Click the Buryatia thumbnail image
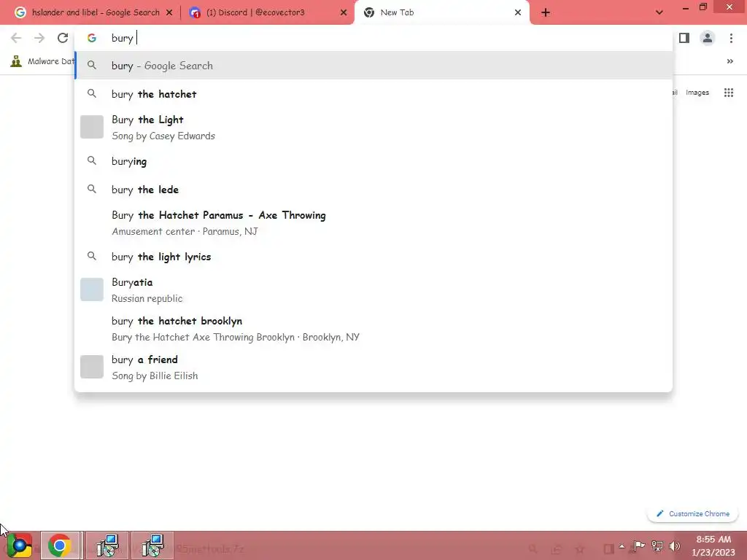 pyautogui.click(x=92, y=289)
